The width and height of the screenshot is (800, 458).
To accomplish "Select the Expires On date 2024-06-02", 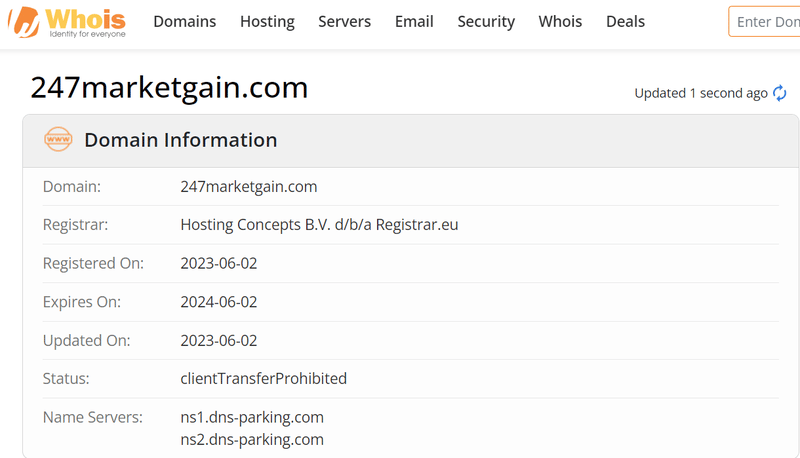I will point(218,302).
